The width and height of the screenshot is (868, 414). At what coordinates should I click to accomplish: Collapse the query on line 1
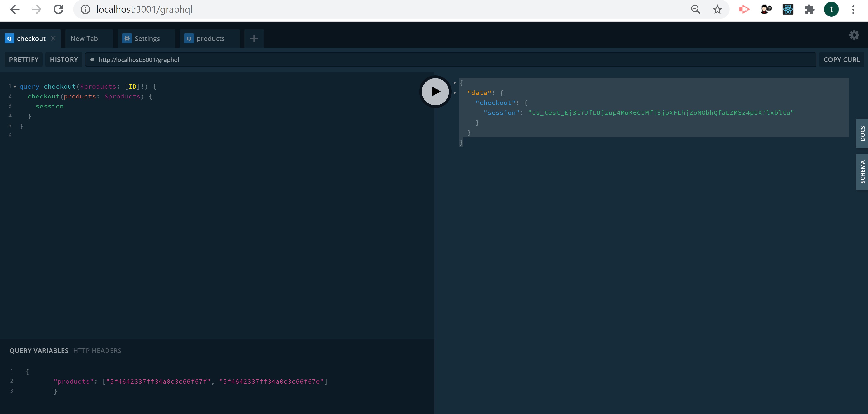coord(15,87)
